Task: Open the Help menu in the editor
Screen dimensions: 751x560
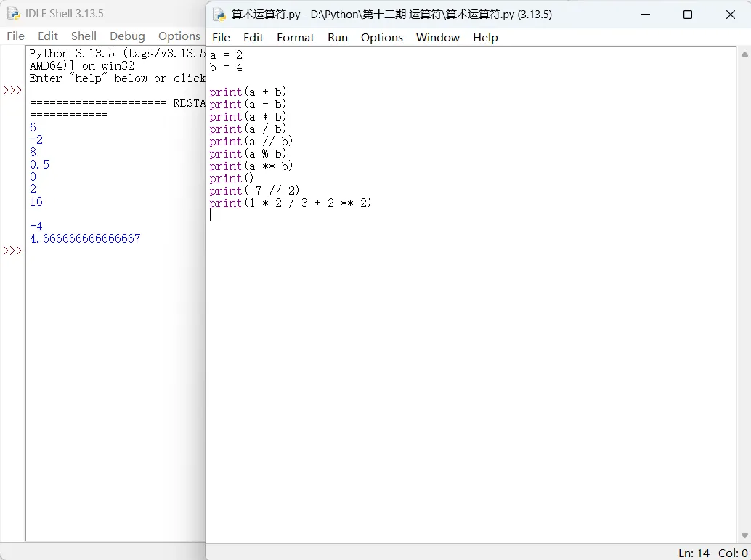Action: click(x=485, y=37)
